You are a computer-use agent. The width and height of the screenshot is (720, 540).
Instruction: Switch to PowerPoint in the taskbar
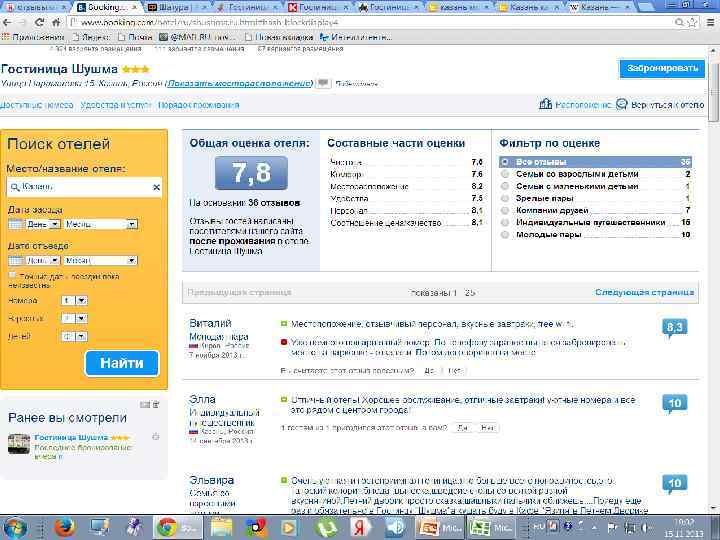pos(439,528)
